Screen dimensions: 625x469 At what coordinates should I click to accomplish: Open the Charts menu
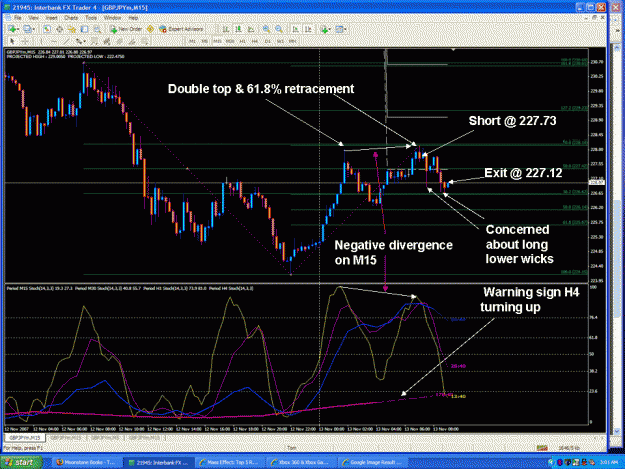click(x=70, y=18)
